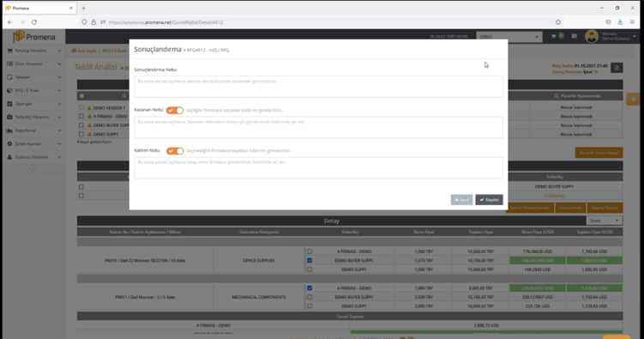Image resolution: width=644 pixels, height=339 pixels.
Task: Select the Promena browser tab
Action: coord(39,8)
